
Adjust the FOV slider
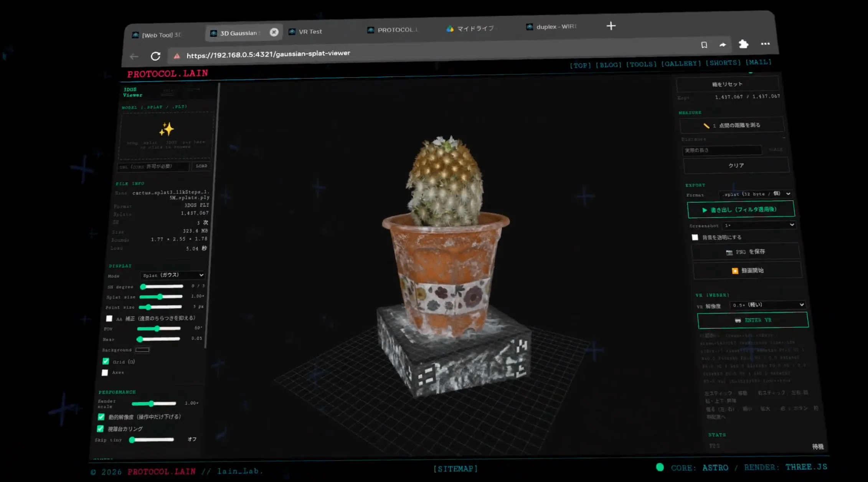[x=158, y=328]
